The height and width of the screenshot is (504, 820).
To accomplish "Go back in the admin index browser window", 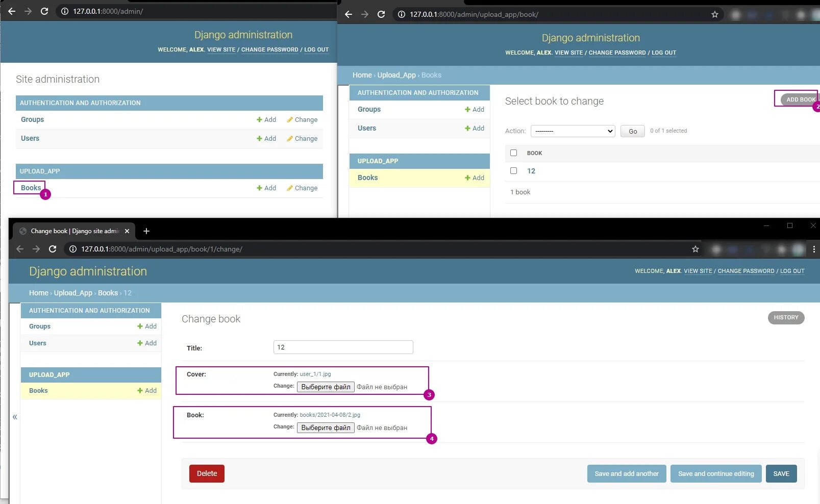I will (x=11, y=11).
